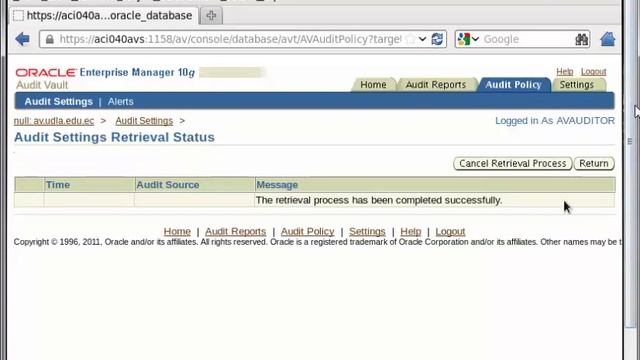This screenshot has width=640, height=360.
Task: Open the new tab plus icon
Action: [x=211, y=16]
